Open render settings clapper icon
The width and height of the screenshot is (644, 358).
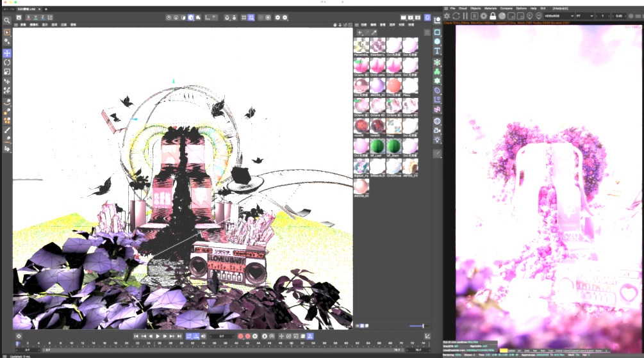[418, 18]
